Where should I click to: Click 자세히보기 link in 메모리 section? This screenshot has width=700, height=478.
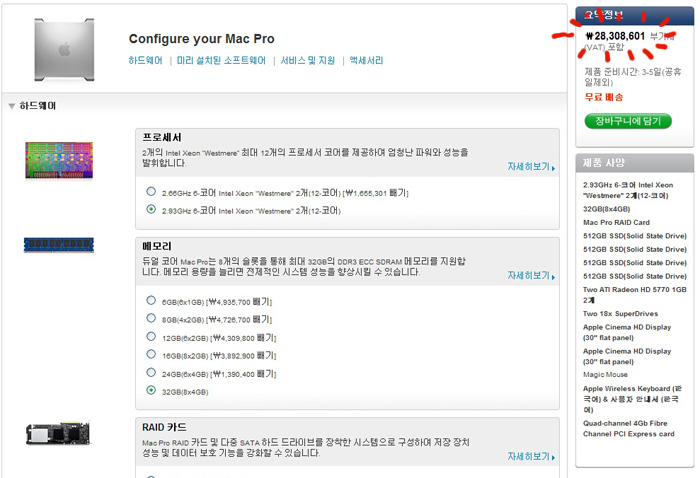pyautogui.click(x=531, y=275)
